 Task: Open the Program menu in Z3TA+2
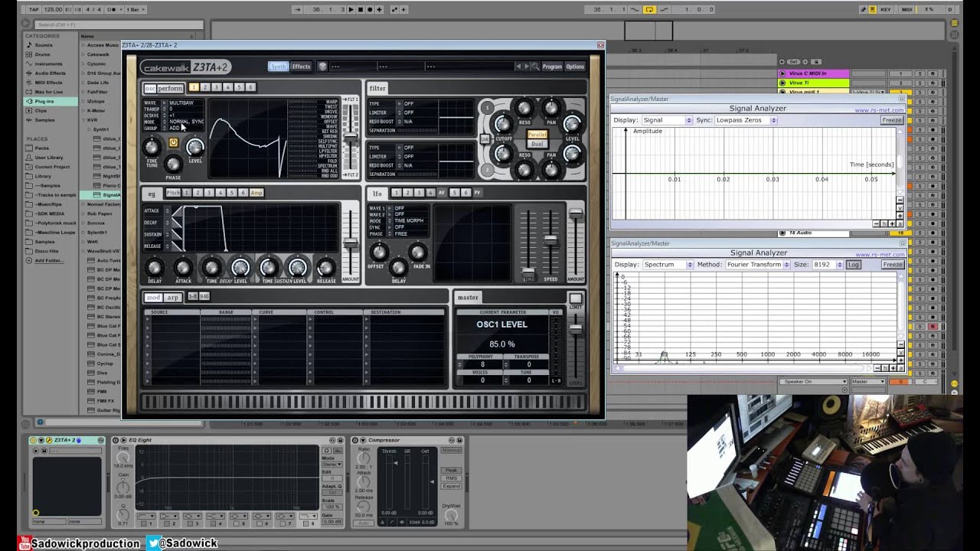[x=552, y=67]
